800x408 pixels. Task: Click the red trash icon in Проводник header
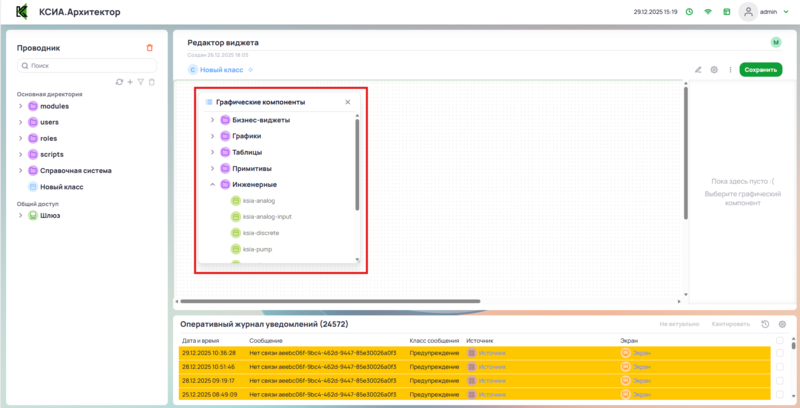(150, 47)
